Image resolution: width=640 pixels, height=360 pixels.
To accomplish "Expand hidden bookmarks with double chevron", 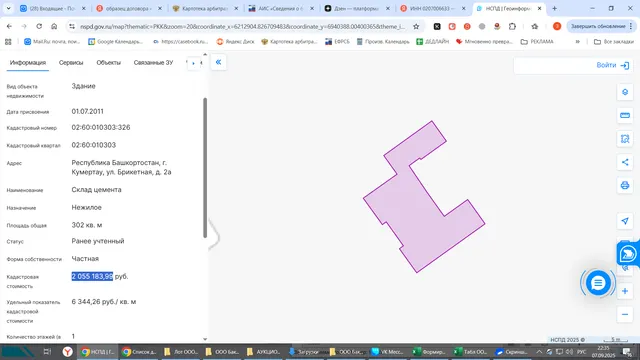I will [x=578, y=42].
